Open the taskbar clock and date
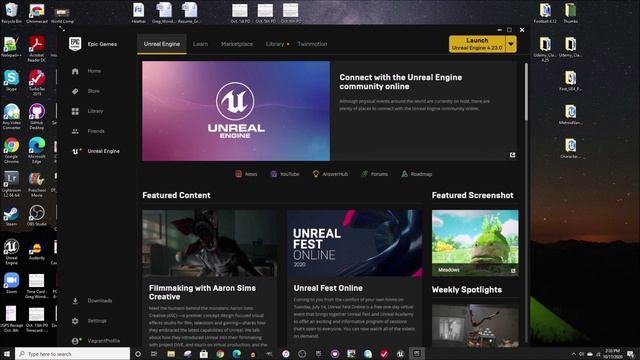The height and width of the screenshot is (360, 640). pyautogui.click(x=612, y=353)
